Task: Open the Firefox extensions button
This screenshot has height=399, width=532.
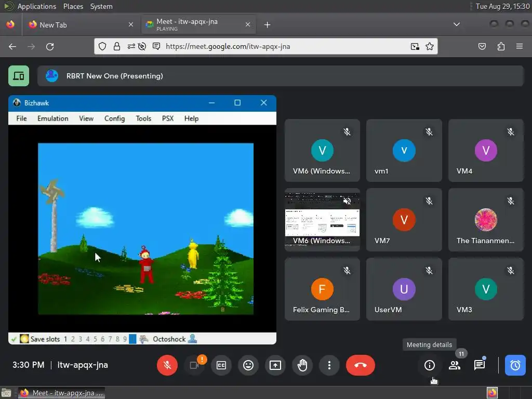Action: tap(501, 46)
